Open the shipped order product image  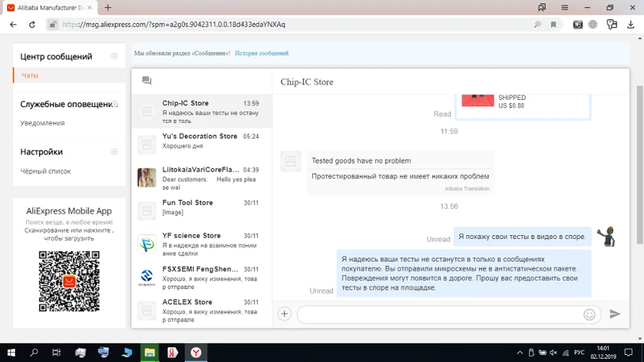click(478, 100)
